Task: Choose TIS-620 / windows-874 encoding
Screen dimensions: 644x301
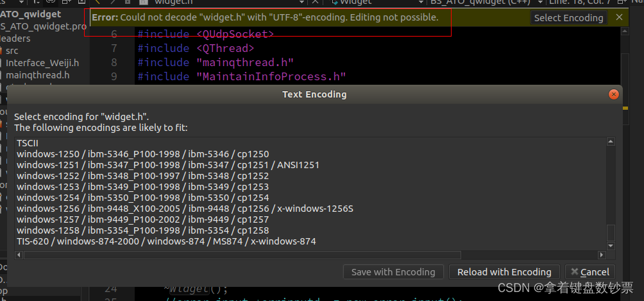Action: coord(310,241)
